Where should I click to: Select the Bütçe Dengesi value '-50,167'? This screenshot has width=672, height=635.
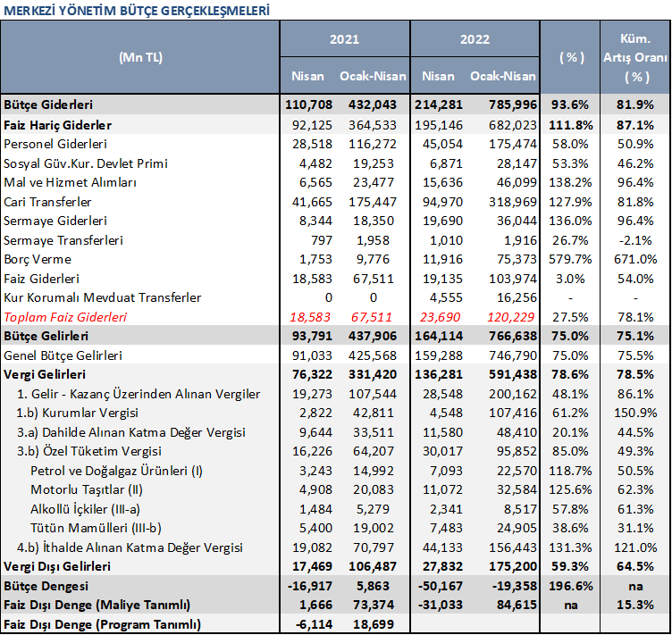441,586
